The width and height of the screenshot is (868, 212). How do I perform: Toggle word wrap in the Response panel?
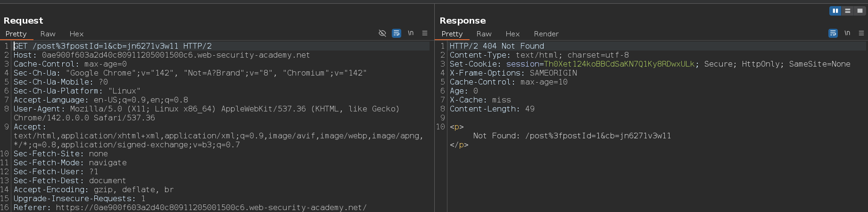833,33
